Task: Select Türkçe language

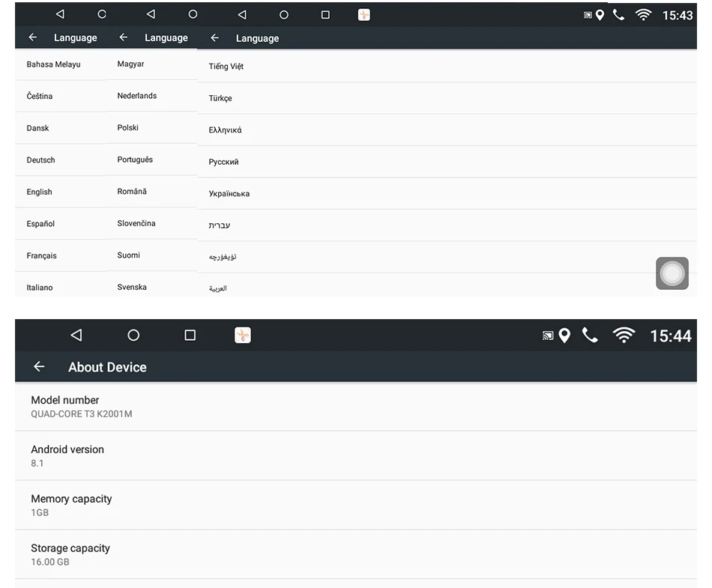Action: point(447,98)
